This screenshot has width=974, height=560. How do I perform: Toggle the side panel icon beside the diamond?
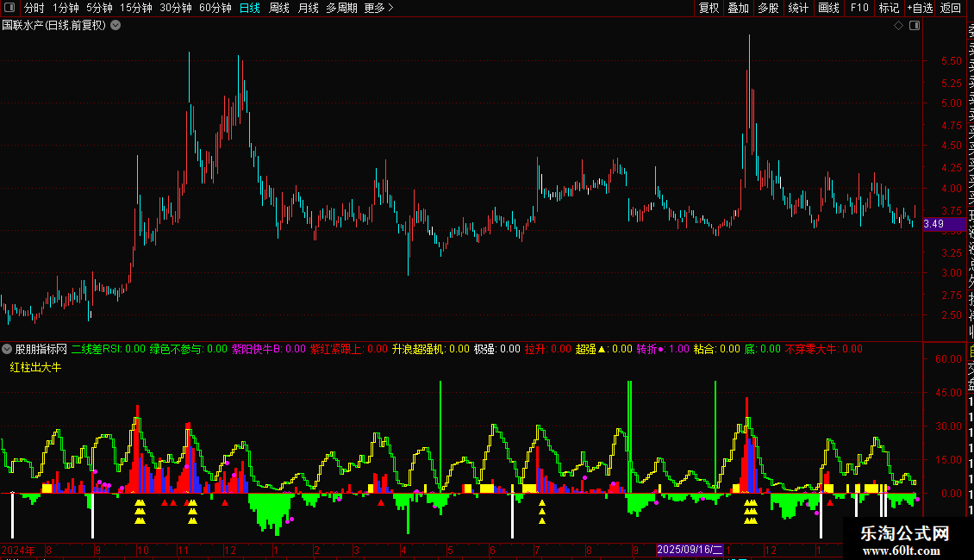point(915,26)
